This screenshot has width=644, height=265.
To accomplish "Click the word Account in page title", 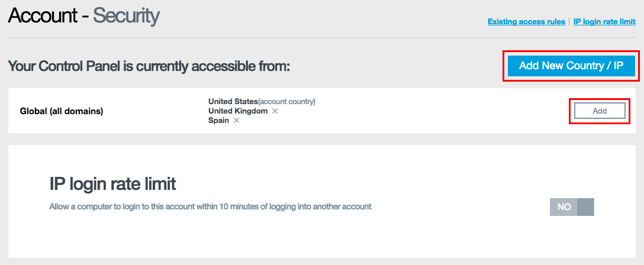I will coord(41,16).
